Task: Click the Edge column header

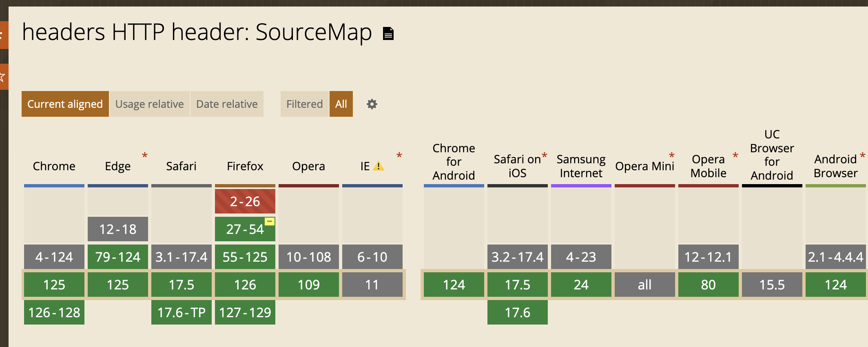Action: [x=118, y=166]
